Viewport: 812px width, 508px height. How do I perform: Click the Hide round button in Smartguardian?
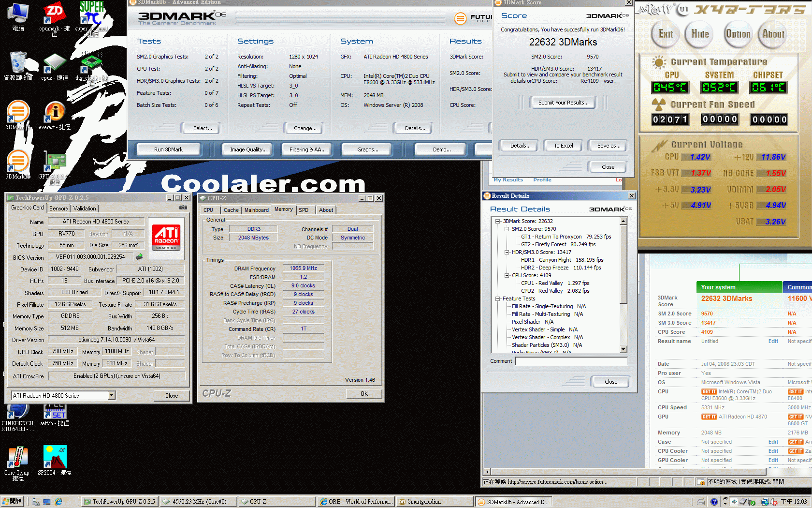700,34
